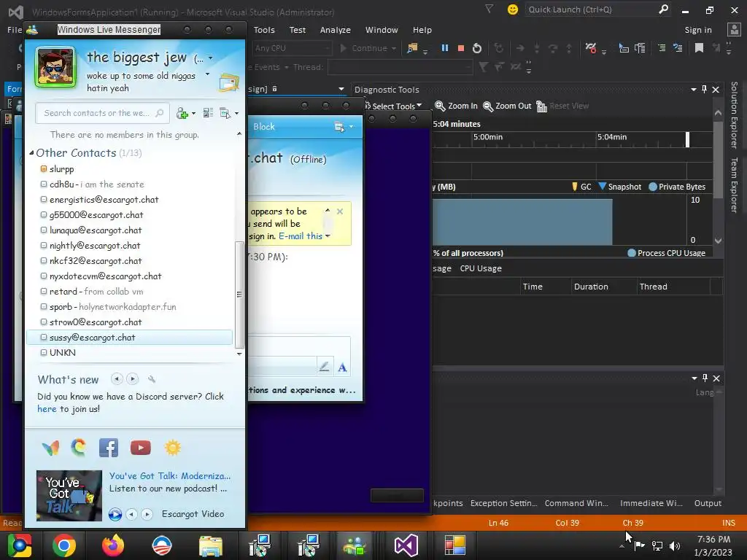The width and height of the screenshot is (747, 560).
Task: Click the here link to join Discord
Action: click(47, 408)
